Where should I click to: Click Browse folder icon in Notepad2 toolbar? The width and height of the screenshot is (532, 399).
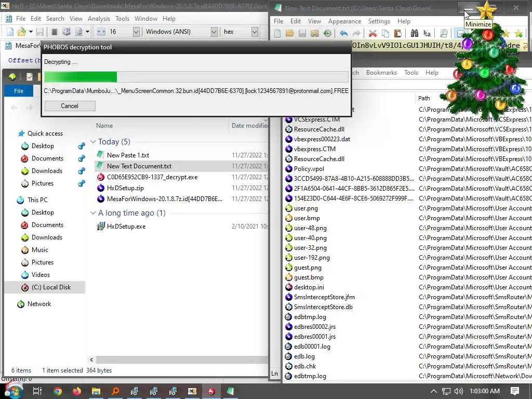point(314,33)
